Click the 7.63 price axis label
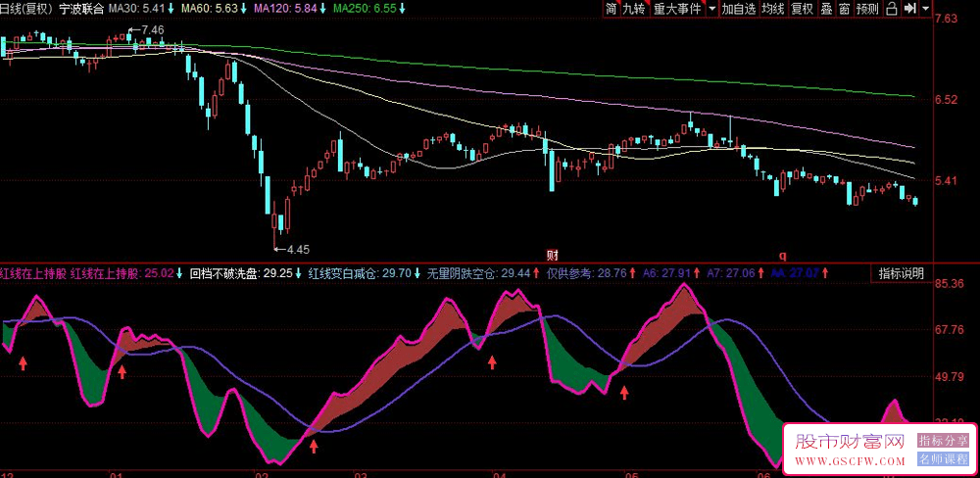This screenshot has height=478, width=980. click(947, 20)
